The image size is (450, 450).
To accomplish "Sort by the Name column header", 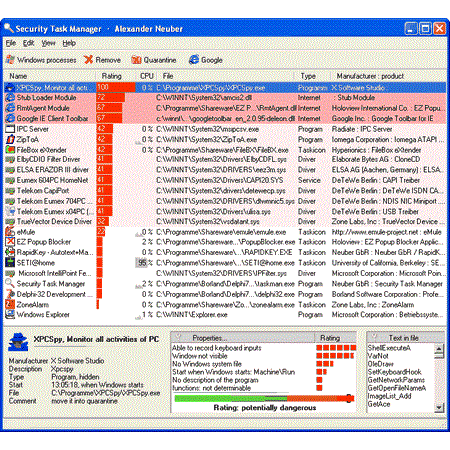I will tap(50, 76).
